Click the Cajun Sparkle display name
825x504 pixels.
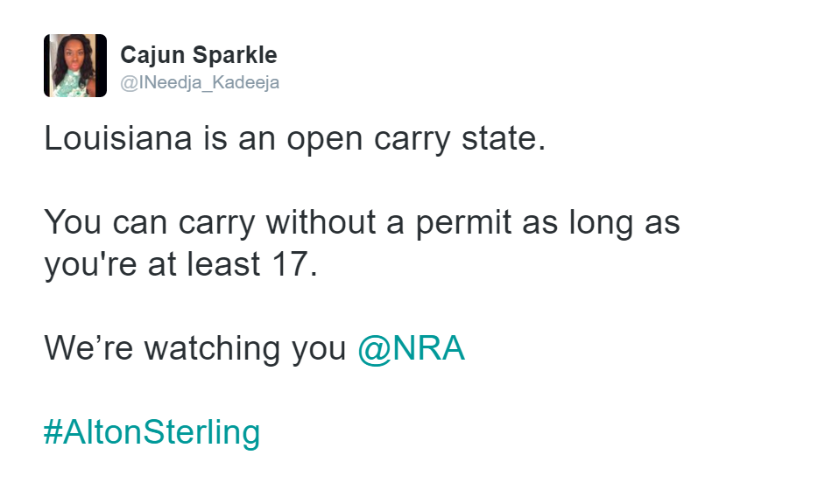[x=199, y=55]
